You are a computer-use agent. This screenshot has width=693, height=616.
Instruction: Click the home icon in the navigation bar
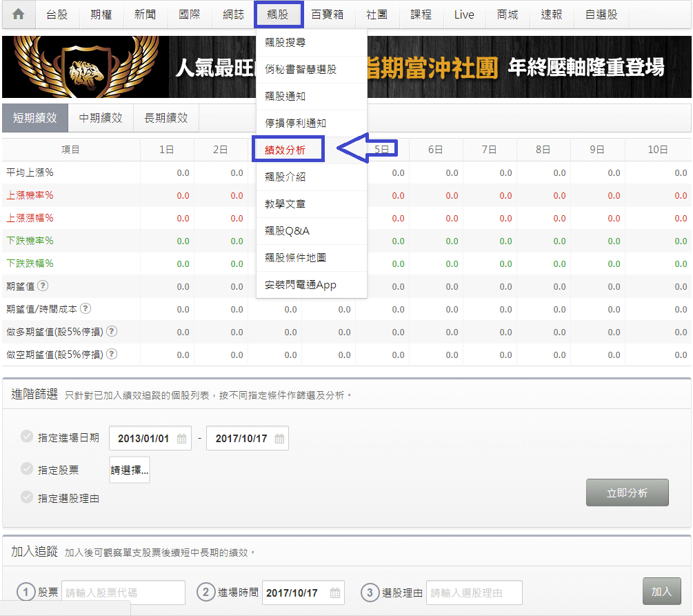point(17,14)
